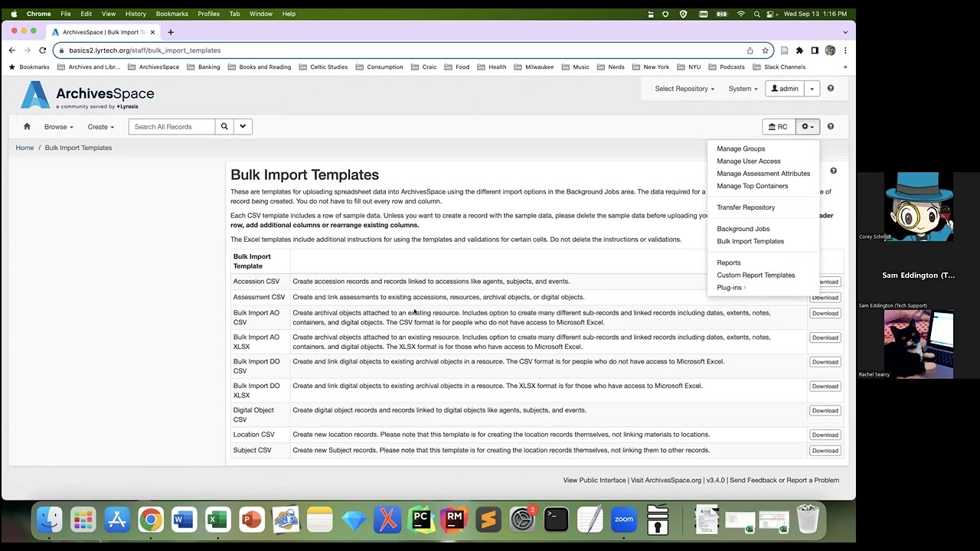Open the Bookmarks menu in menu bar
The image size is (980, 551).
(x=171, y=14)
